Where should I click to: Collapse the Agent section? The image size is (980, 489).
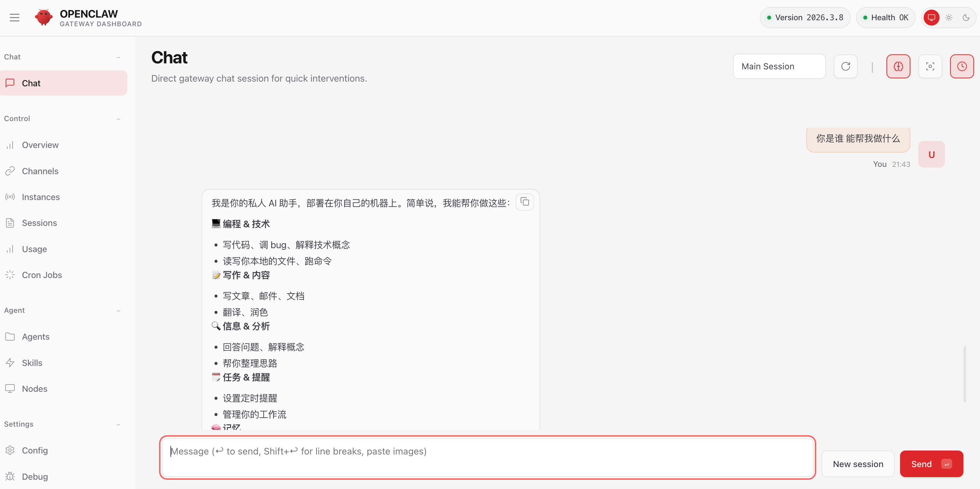coord(119,311)
